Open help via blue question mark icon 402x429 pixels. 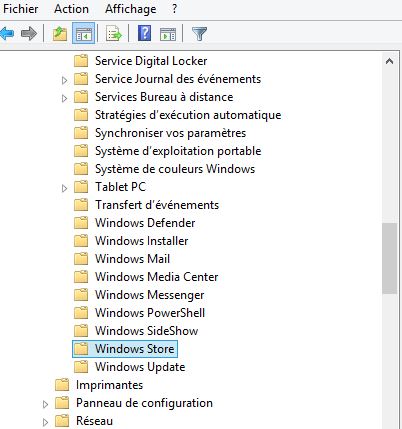(144, 34)
